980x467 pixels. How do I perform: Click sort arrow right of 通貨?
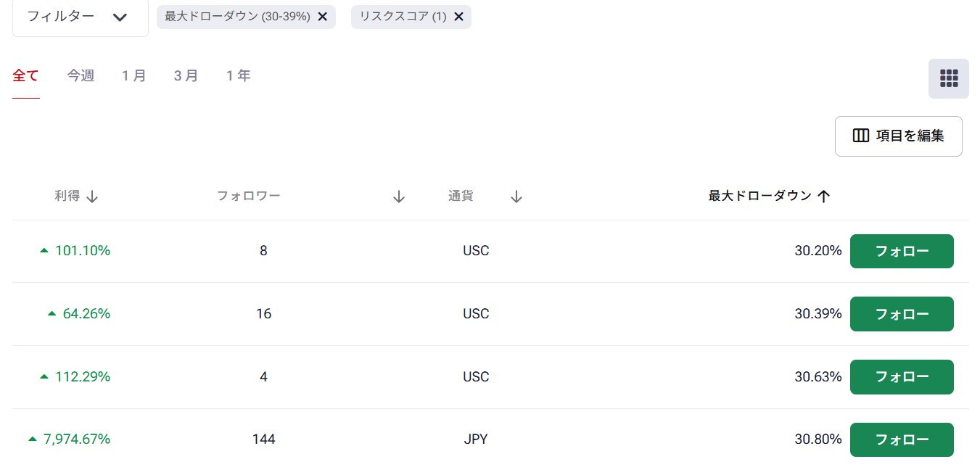[516, 197]
